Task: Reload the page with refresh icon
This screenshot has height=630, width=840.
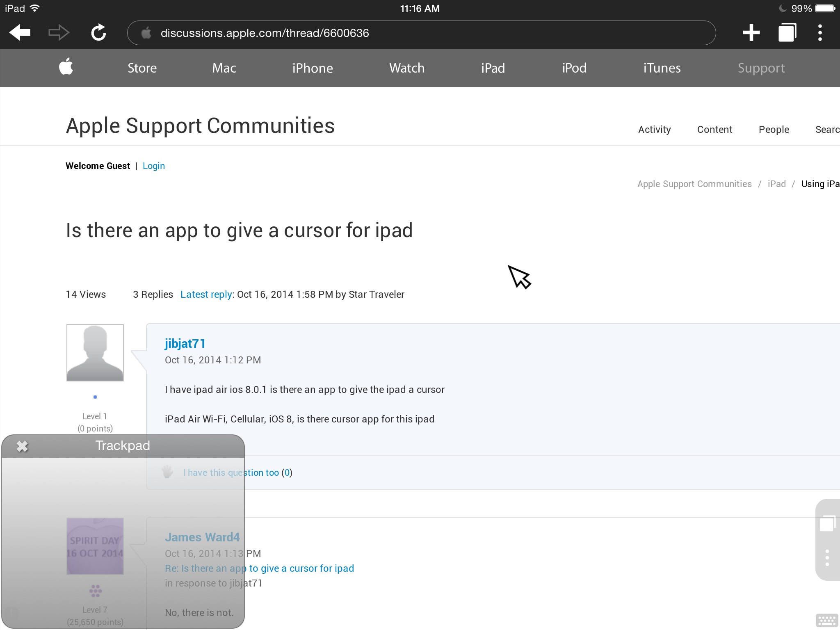Action: point(98,33)
